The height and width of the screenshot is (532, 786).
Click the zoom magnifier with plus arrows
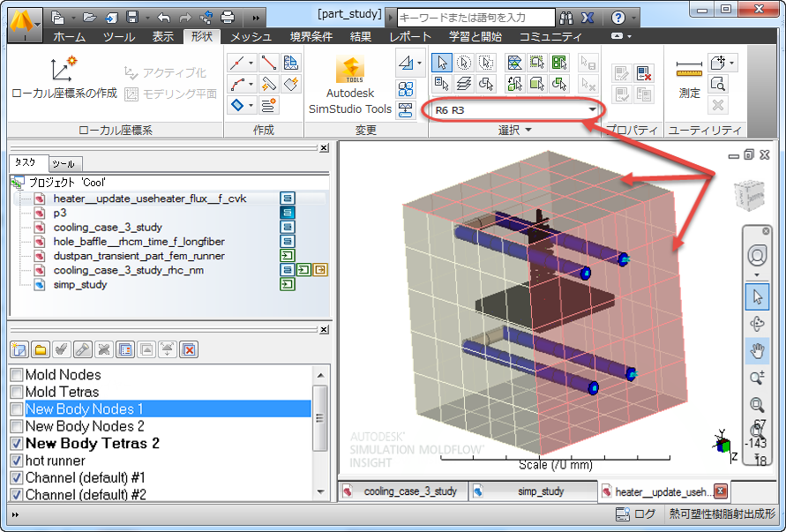[757, 377]
